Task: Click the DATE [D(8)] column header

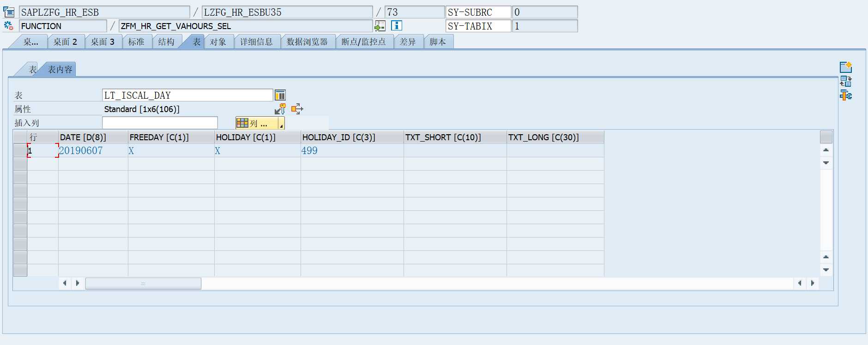Action: tap(93, 137)
